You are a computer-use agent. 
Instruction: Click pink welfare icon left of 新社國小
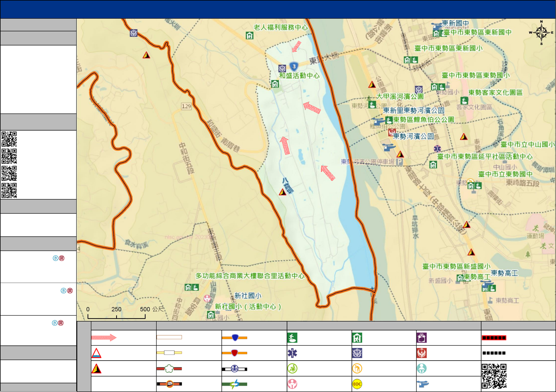tap(207, 298)
